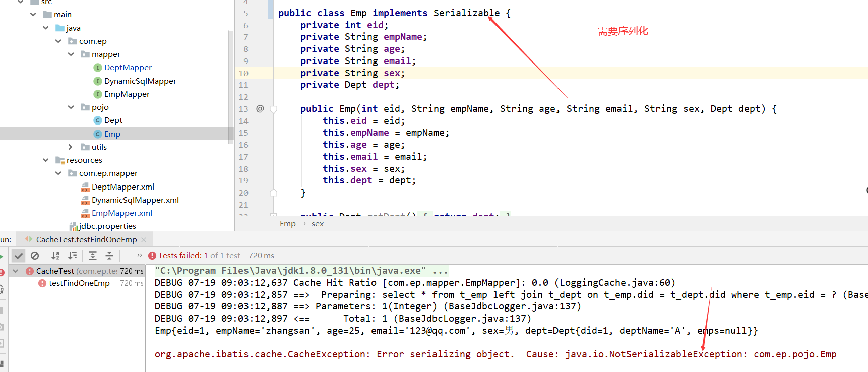
Task: Click line number 10 in editor gutter
Action: pyautogui.click(x=243, y=73)
